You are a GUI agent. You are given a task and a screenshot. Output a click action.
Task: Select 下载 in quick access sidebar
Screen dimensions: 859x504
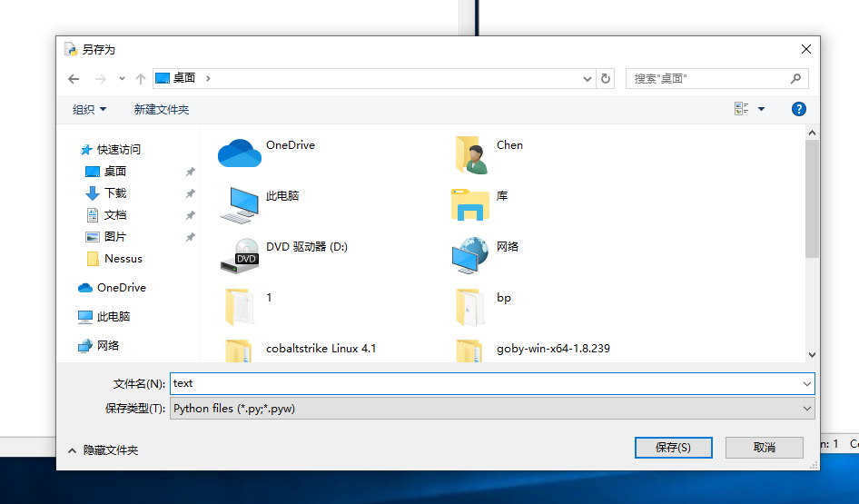click(x=115, y=193)
